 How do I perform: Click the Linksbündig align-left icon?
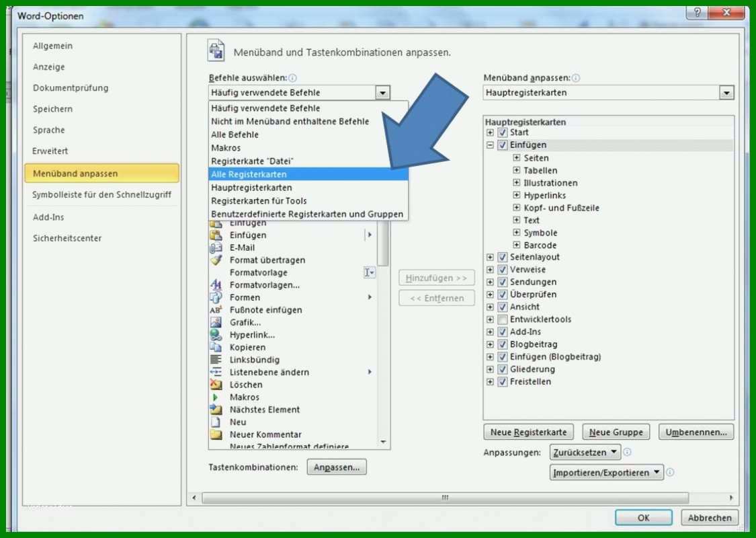pos(216,360)
